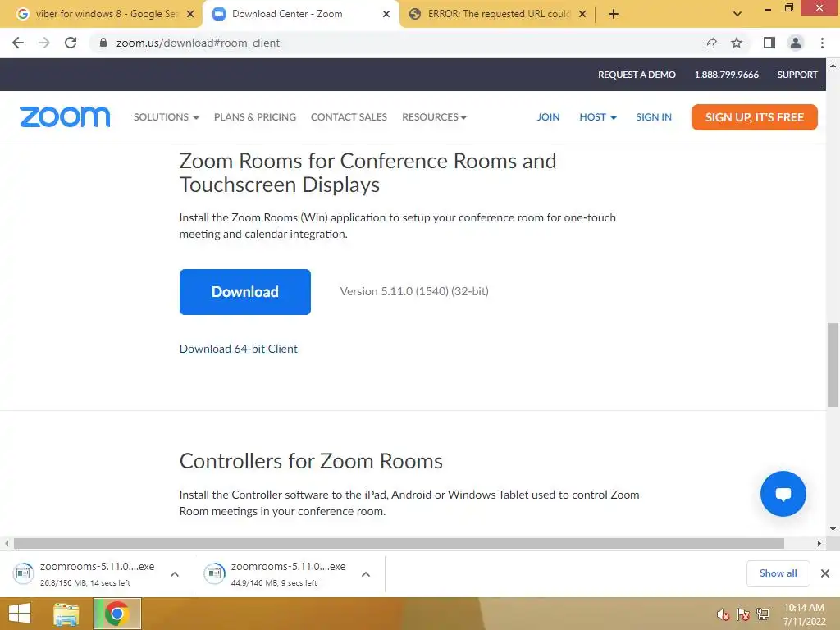
Task: Click the 1.888.799.9666 phone link
Action: pos(727,75)
